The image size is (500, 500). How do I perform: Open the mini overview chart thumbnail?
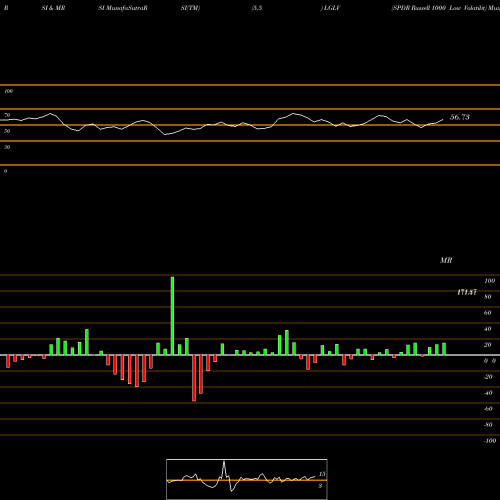point(247,479)
